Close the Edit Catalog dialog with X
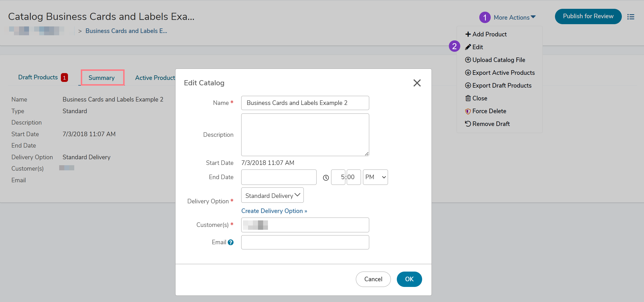 point(417,83)
